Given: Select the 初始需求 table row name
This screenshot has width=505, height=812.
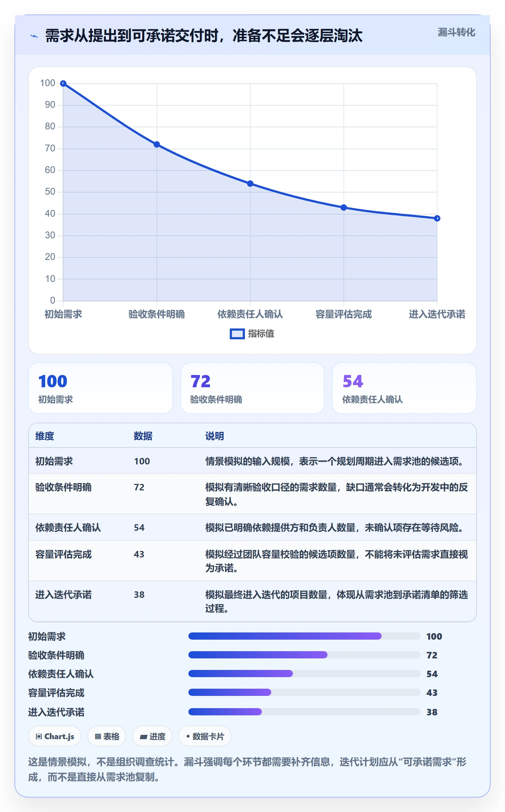Looking at the screenshot, I should 54,461.
